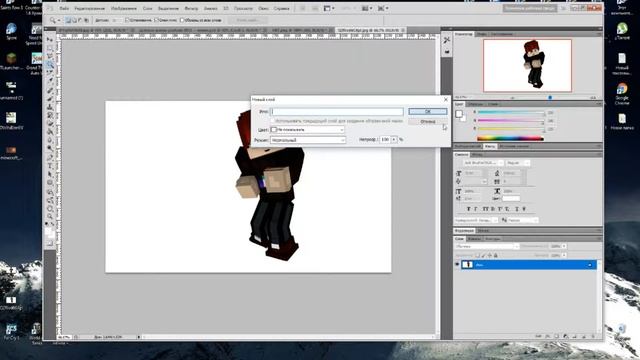Viewport: 640px width, 360px height.
Task: Open the font family dropdown in Character panel
Action: (483, 162)
